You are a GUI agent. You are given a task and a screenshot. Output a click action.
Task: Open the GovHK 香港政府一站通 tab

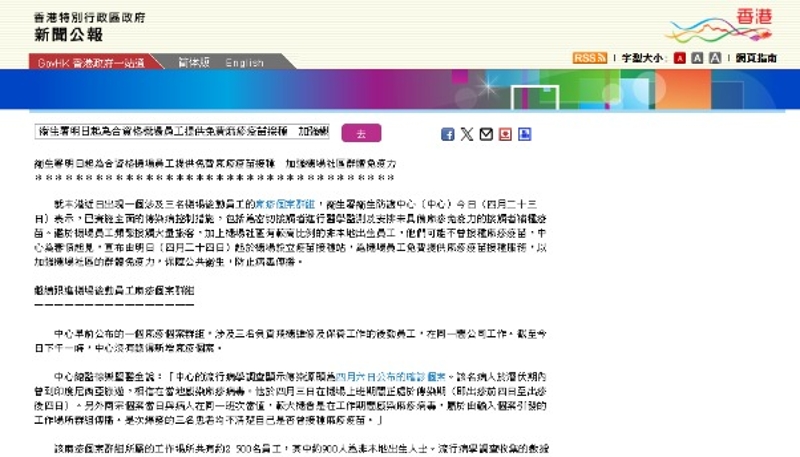click(91, 63)
